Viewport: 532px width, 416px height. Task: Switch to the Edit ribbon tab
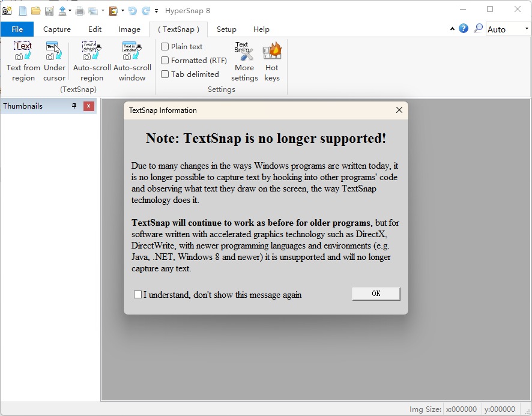click(95, 29)
